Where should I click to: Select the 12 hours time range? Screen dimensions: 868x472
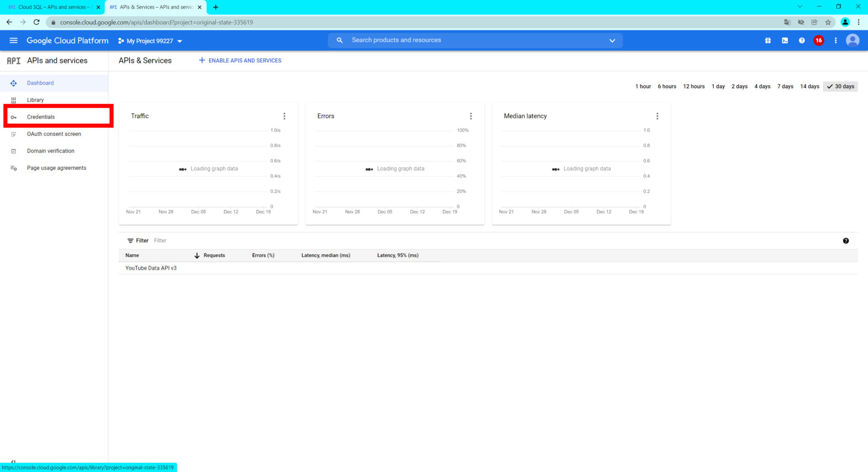coord(693,86)
